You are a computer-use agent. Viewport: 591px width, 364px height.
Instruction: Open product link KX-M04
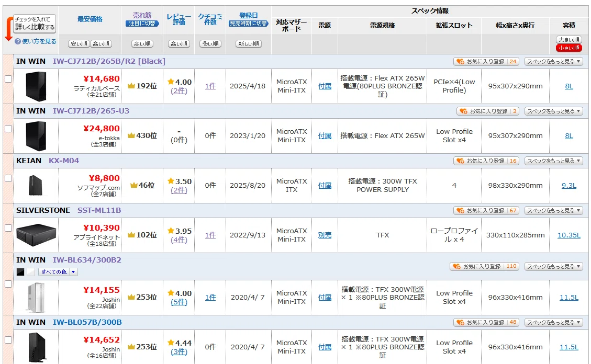(64, 161)
